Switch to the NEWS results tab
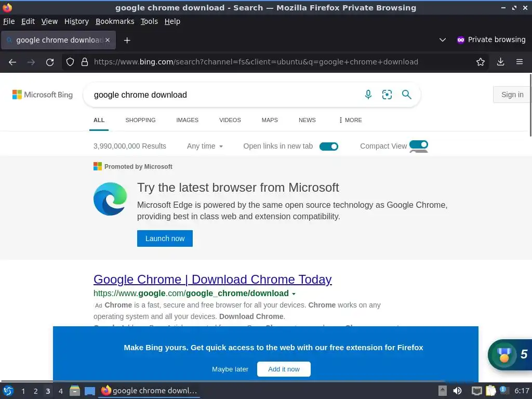Viewport: 532px width, 399px height. click(307, 120)
